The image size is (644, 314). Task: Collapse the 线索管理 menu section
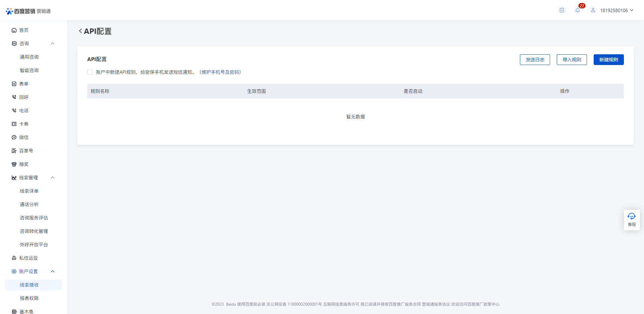click(53, 178)
